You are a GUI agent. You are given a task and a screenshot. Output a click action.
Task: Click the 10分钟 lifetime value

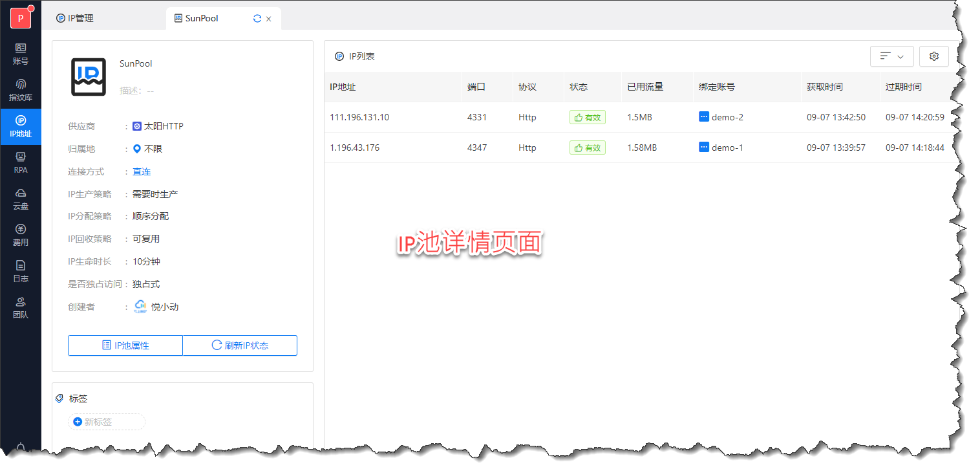tap(146, 261)
